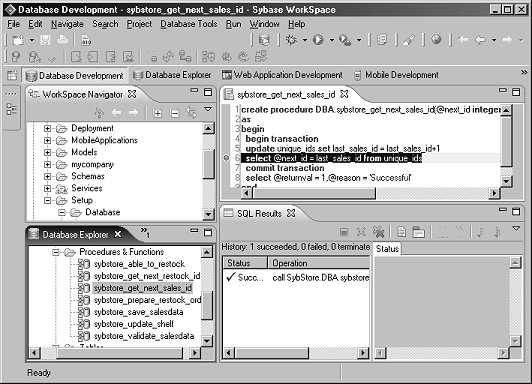Select the Succeeded history row in SQL Results
The width and height of the screenshot is (532, 384).
pos(296,277)
